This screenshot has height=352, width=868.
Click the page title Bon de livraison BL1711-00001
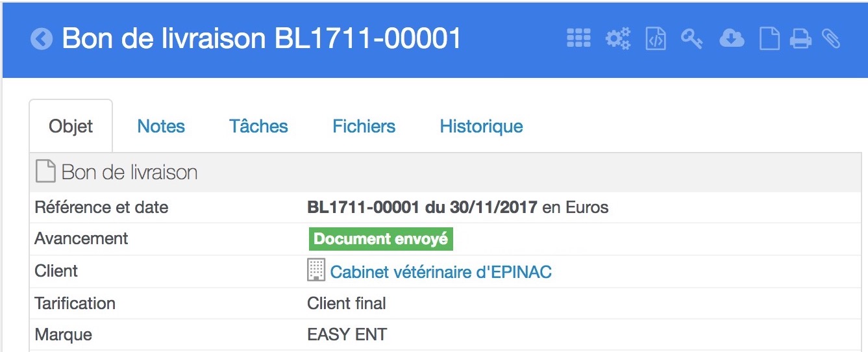click(262, 39)
